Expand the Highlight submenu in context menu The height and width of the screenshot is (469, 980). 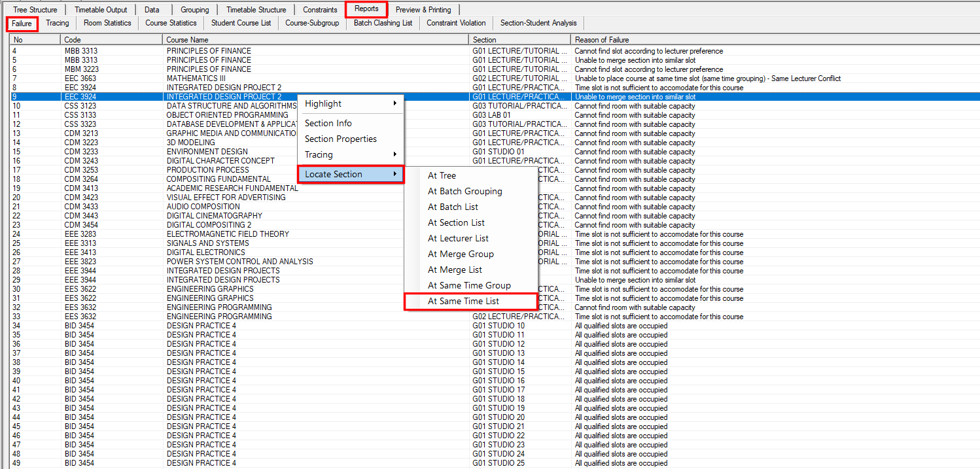[x=351, y=103]
